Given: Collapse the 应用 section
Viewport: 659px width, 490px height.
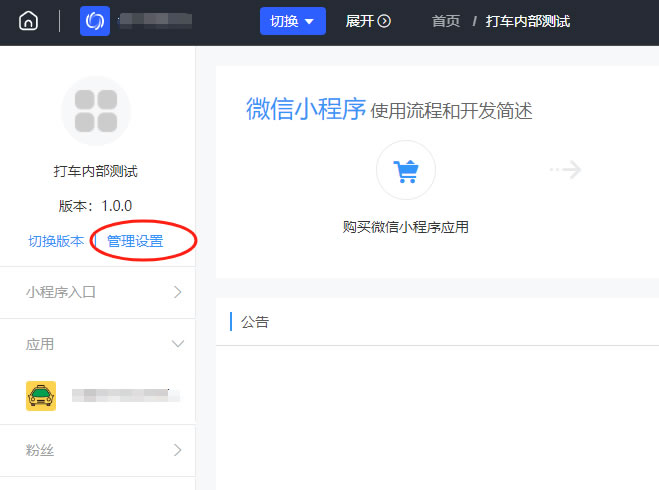Looking at the screenshot, I should pos(98,344).
